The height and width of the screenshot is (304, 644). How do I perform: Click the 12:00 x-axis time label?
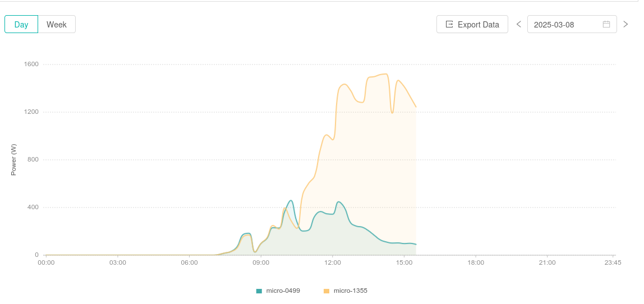click(x=333, y=262)
